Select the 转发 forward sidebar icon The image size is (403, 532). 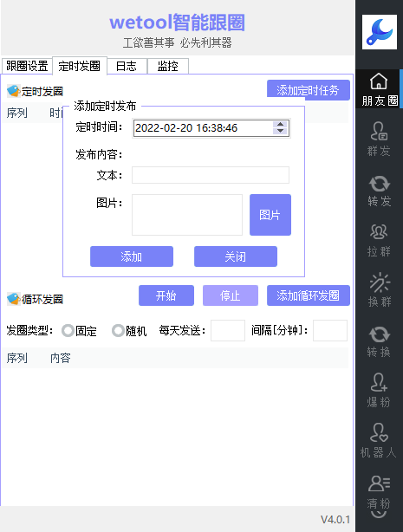379,190
